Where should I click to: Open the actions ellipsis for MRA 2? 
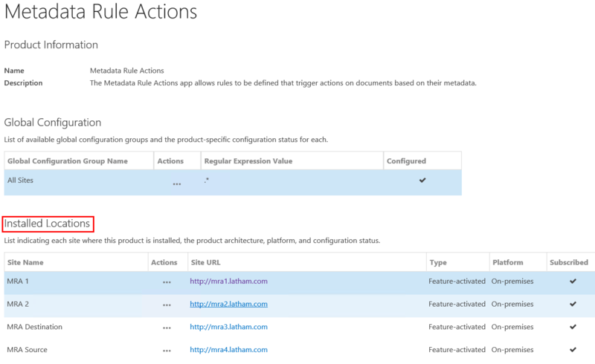pos(167,305)
